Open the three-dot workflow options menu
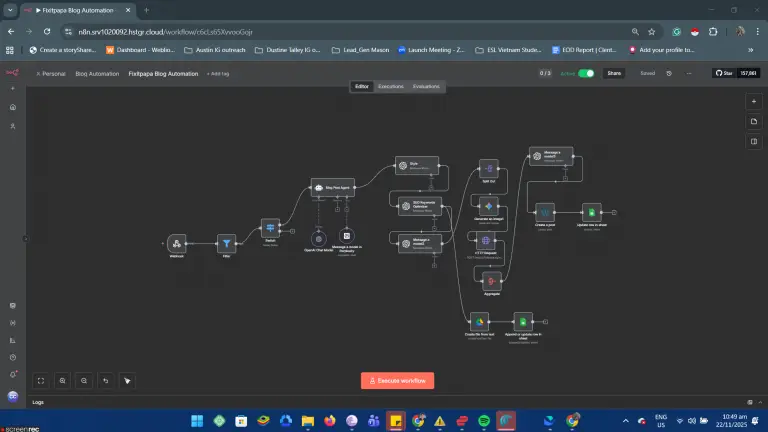This screenshot has height=432, width=768. point(688,73)
